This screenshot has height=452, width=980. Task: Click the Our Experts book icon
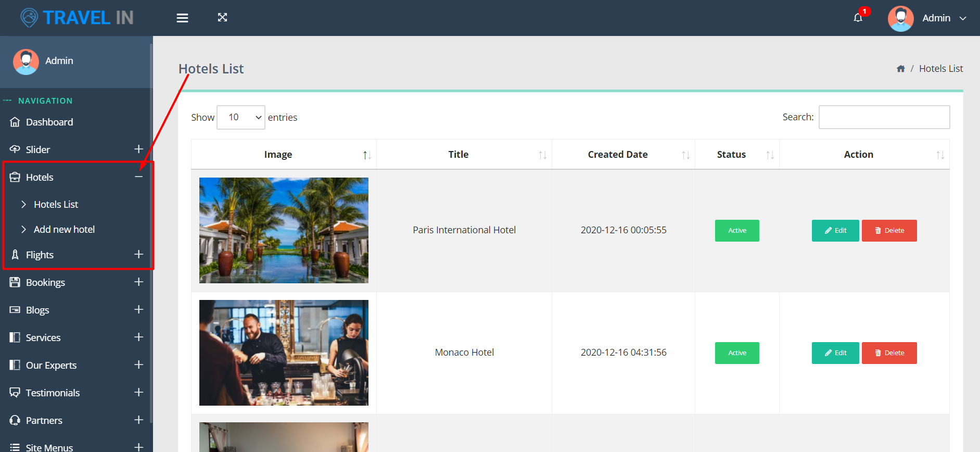(15, 365)
